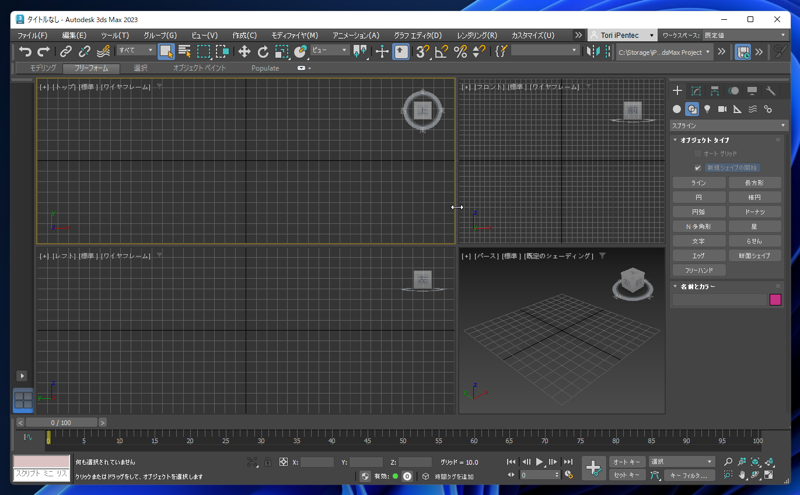The width and height of the screenshot is (800, 495).
Task: Open the File menu
Action: point(32,35)
